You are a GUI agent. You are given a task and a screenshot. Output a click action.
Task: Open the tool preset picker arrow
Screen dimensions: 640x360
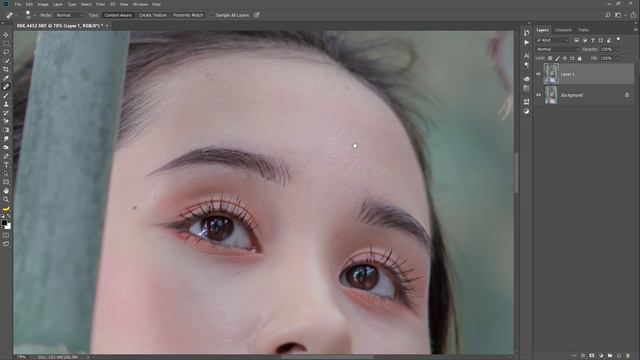(17, 16)
